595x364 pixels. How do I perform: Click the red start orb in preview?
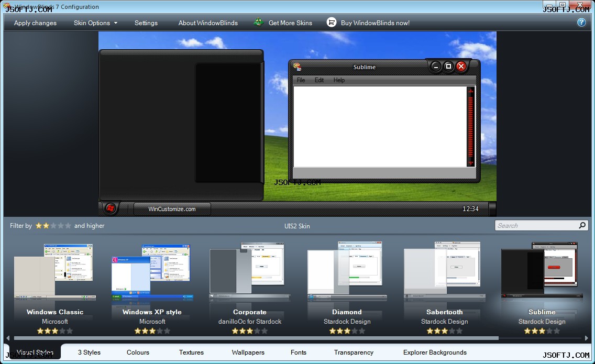pos(111,208)
